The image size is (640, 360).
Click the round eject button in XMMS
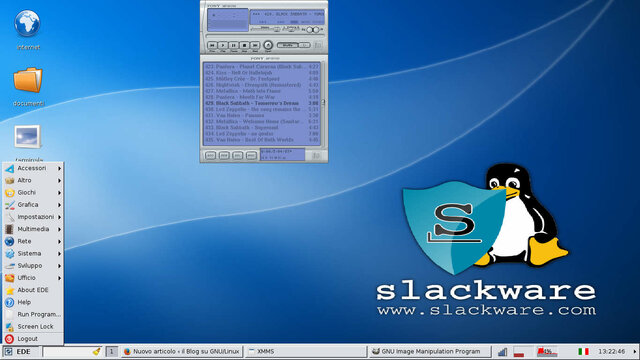[x=268, y=45]
